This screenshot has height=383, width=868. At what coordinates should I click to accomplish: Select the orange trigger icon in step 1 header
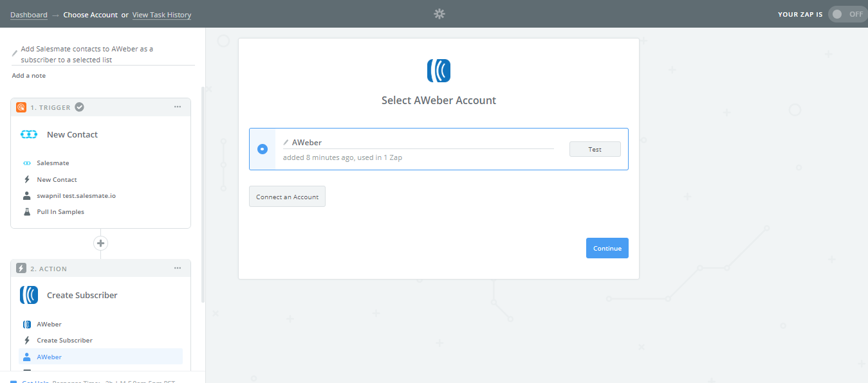point(21,107)
